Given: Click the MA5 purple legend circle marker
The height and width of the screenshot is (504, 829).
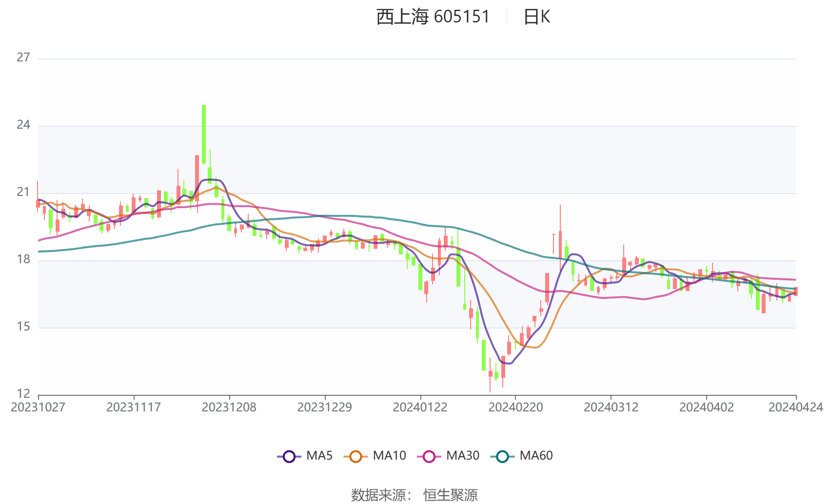Looking at the screenshot, I should 289,456.
